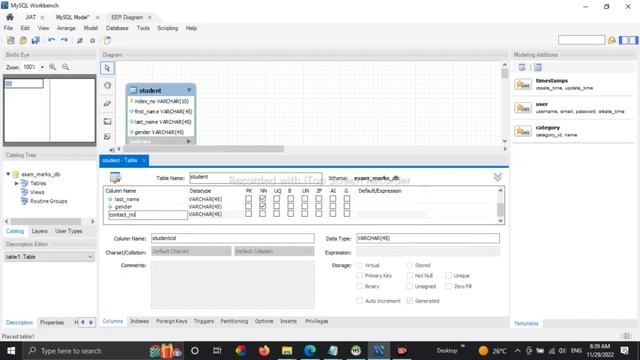
Task: Click the save model toolbar icon
Action: point(36,40)
